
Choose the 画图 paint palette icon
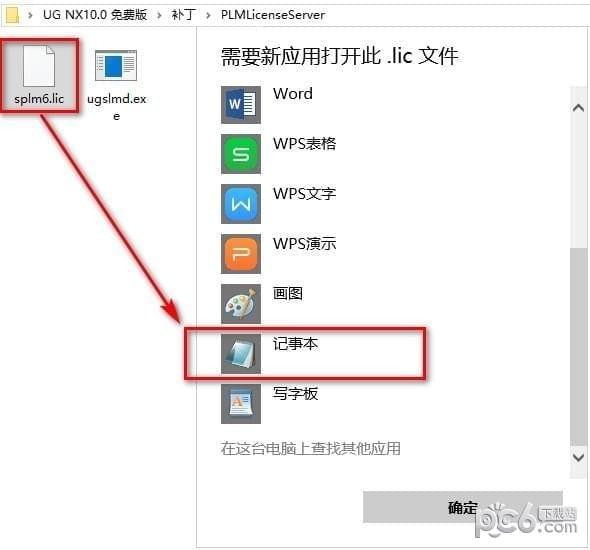pyautogui.click(x=241, y=304)
